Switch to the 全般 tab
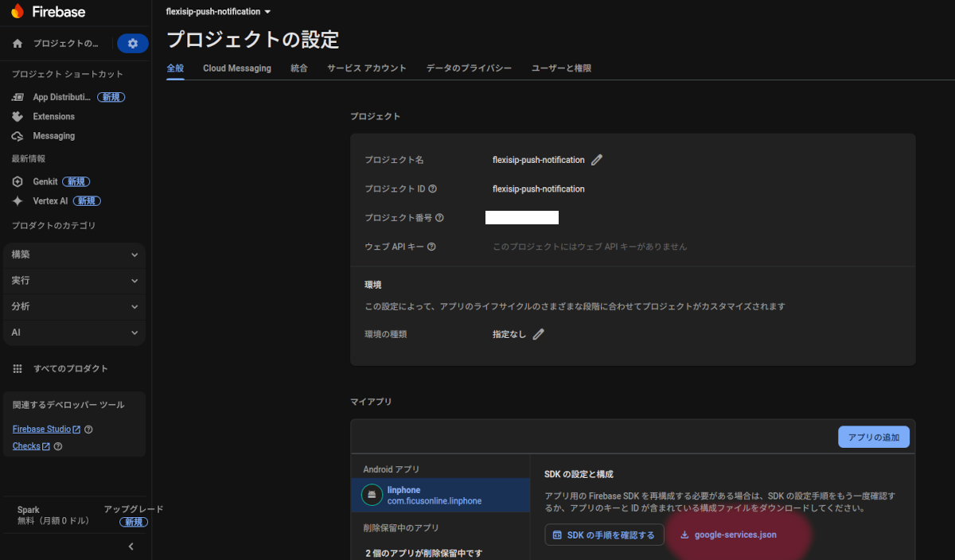This screenshot has height=560, width=955. pyautogui.click(x=175, y=68)
